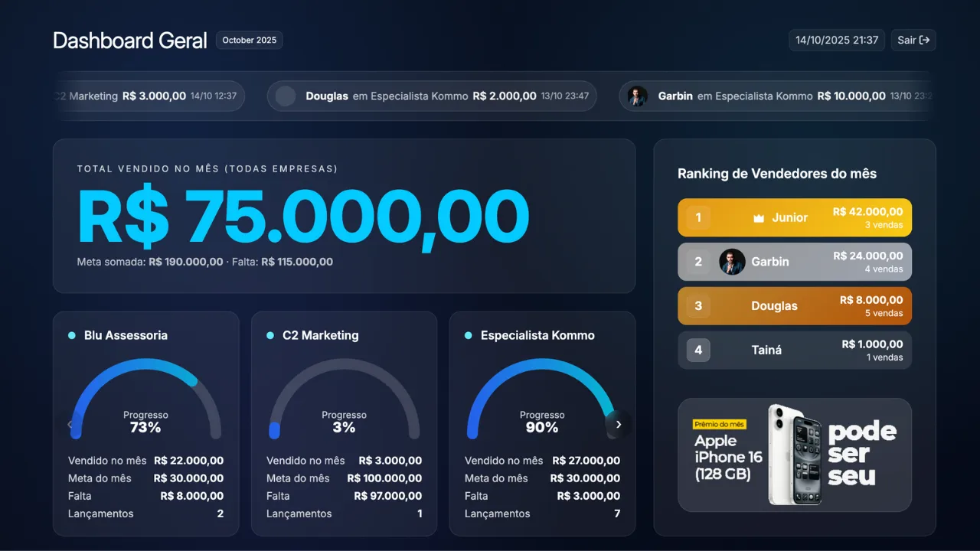This screenshot has width=980, height=551.
Task: Click Garbin's avatar in the ranking list
Action: tap(732, 262)
